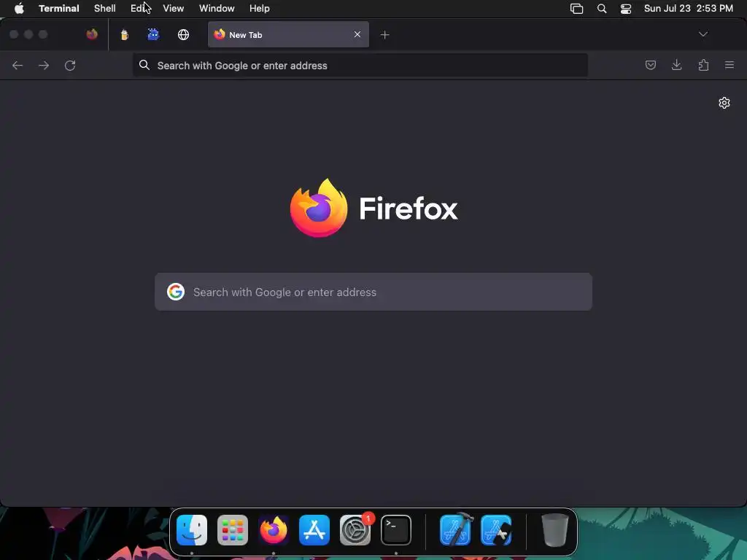Open System Settings from the Dock
Image resolution: width=747 pixels, height=560 pixels.
(x=355, y=530)
